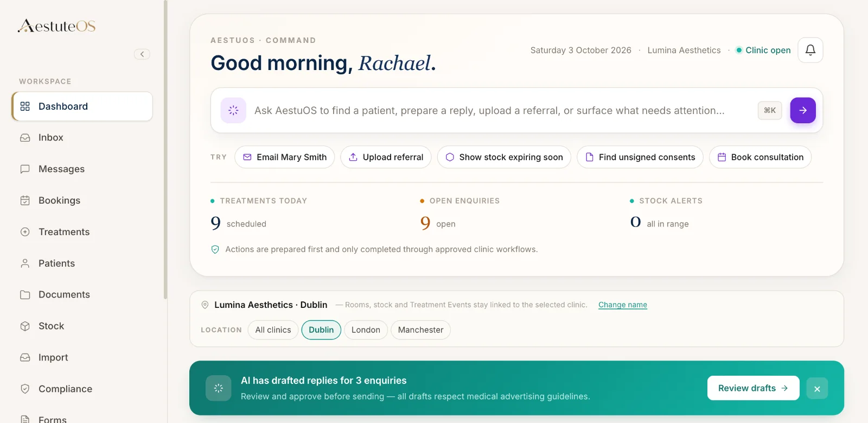Click the Clinic open status indicator
This screenshot has height=423, width=868.
[763, 50]
